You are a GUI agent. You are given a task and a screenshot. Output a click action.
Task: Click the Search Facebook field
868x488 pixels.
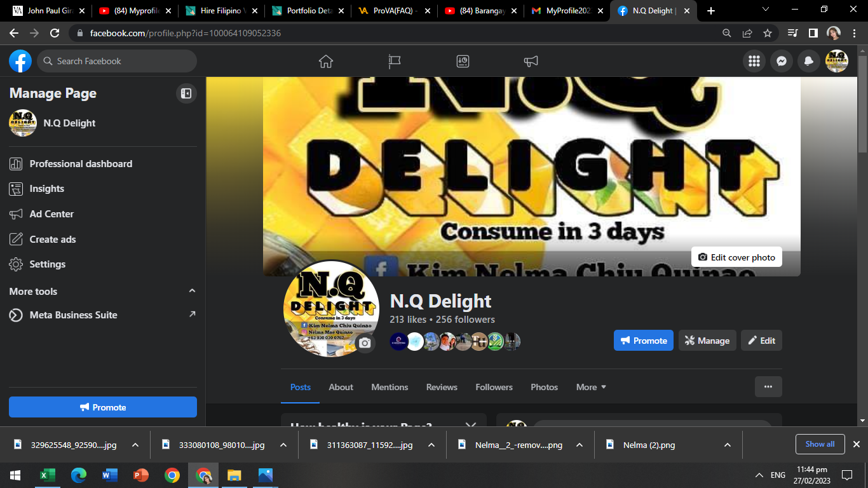coord(117,61)
